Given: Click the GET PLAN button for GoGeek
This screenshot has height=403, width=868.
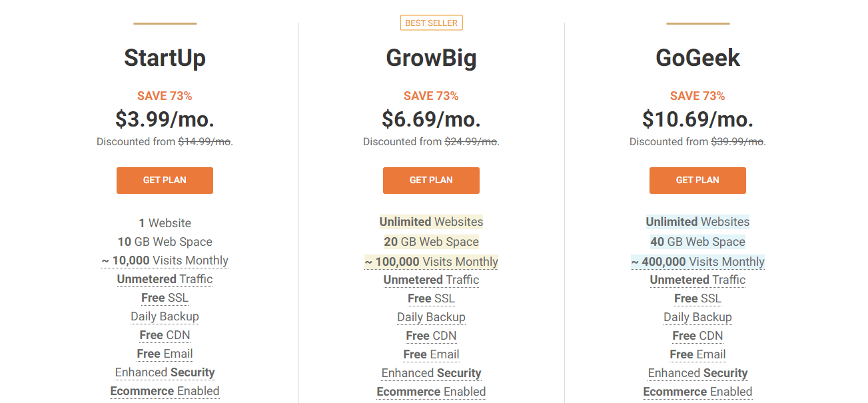Looking at the screenshot, I should 697,180.
